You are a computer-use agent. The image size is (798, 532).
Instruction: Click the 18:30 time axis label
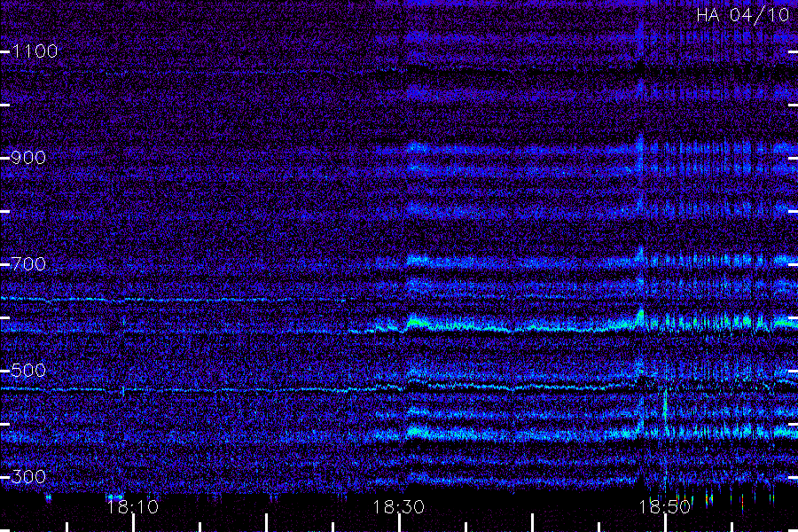398,507
